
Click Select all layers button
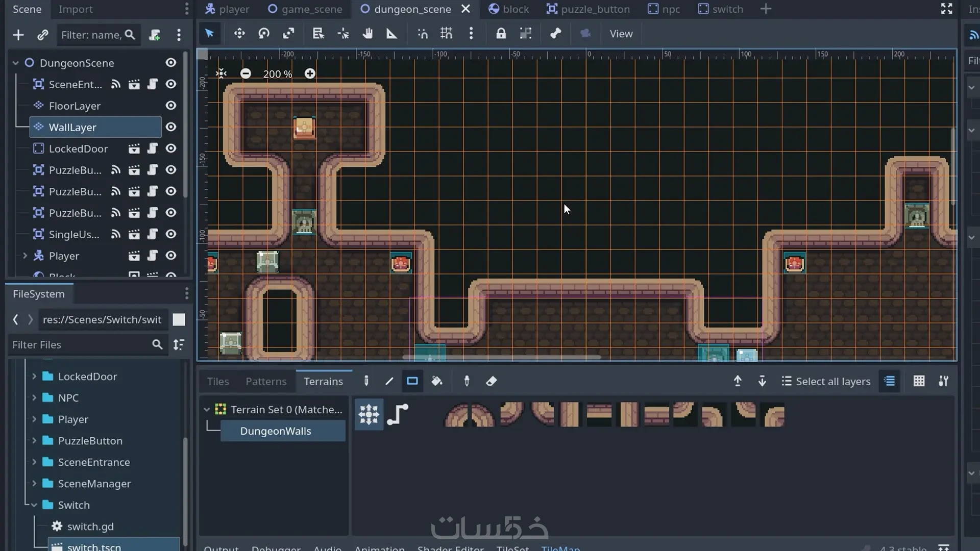point(826,381)
